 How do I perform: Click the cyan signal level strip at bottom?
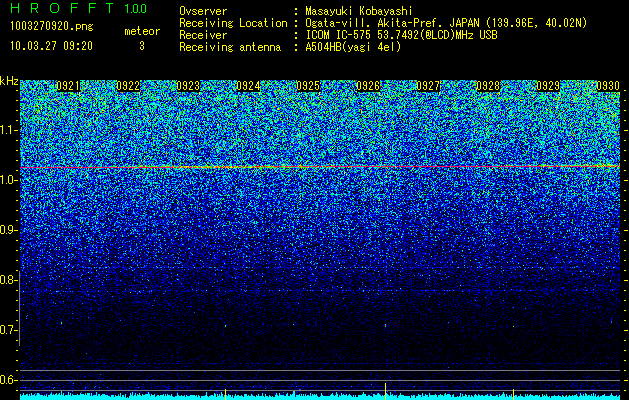pyautogui.click(x=320, y=397)
